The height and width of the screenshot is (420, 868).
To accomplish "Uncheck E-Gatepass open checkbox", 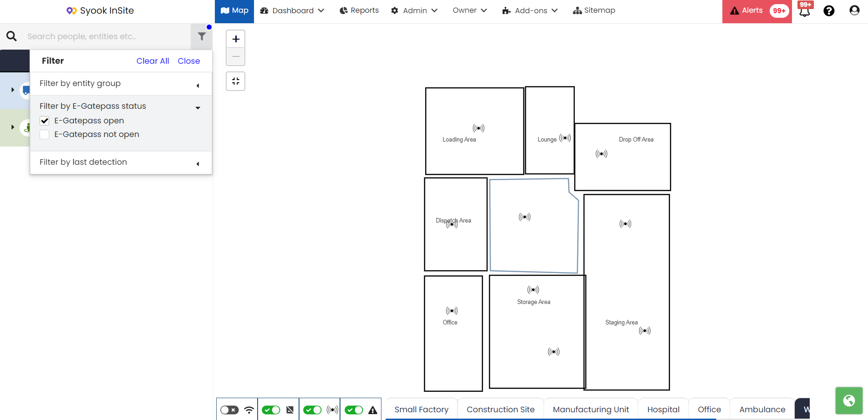I will [45, 121].
